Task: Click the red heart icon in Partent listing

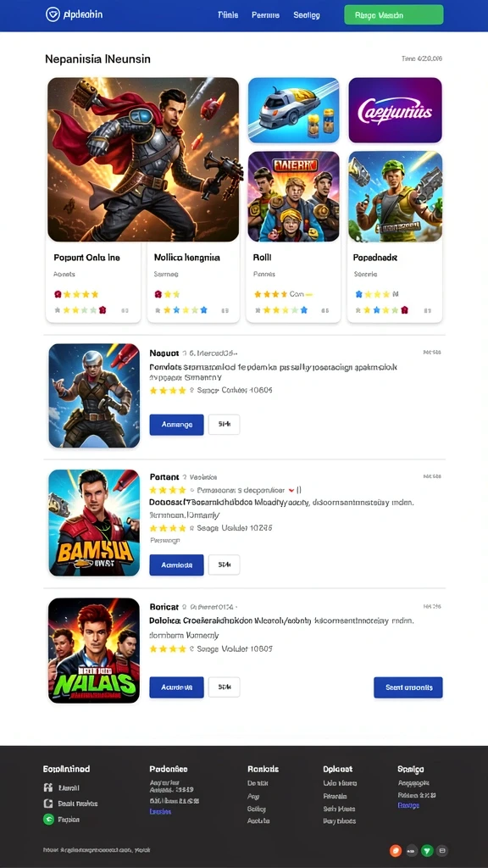Action: (x=291, y=490)
